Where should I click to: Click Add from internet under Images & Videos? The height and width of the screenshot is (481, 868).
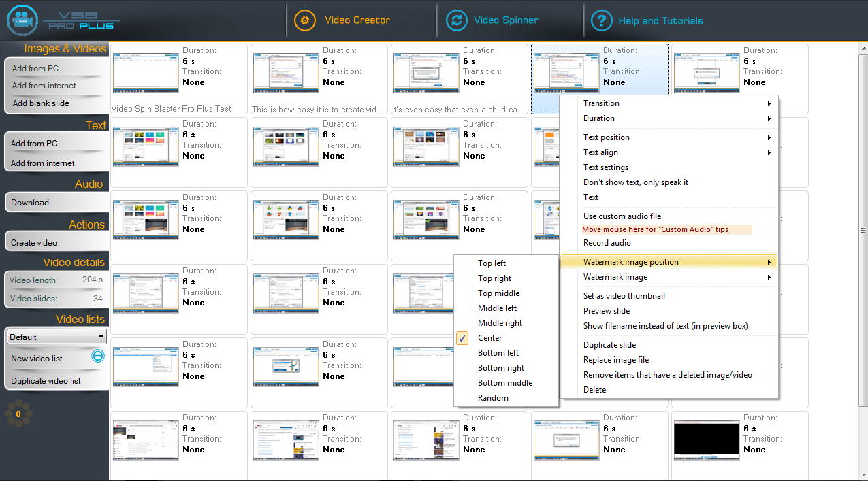[x=56, y=86]
